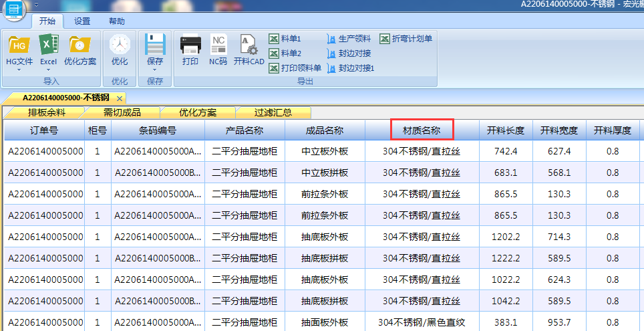Select the 1222.2 length cell
Viewport: 644px width, 331px height.
506,258
